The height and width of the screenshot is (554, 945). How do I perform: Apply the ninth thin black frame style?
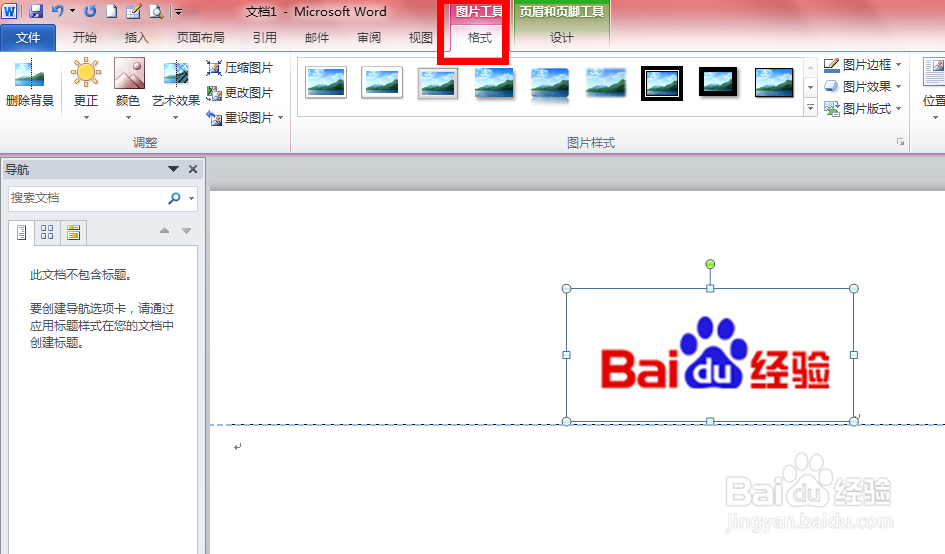tap(774, 83)
